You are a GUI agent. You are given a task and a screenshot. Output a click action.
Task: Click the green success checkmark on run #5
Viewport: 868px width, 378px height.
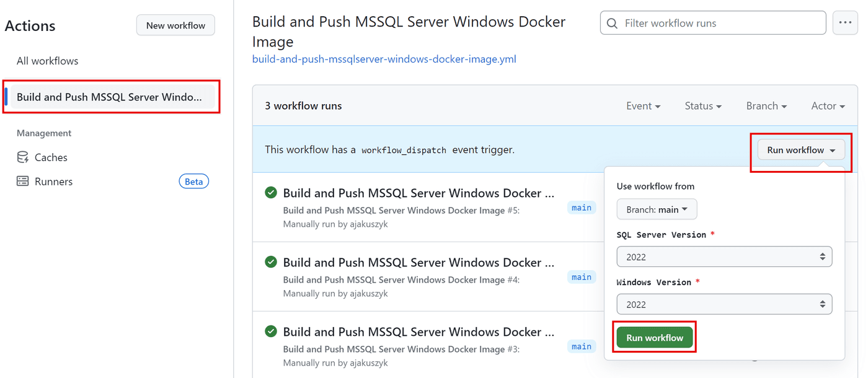click(270, 192)
